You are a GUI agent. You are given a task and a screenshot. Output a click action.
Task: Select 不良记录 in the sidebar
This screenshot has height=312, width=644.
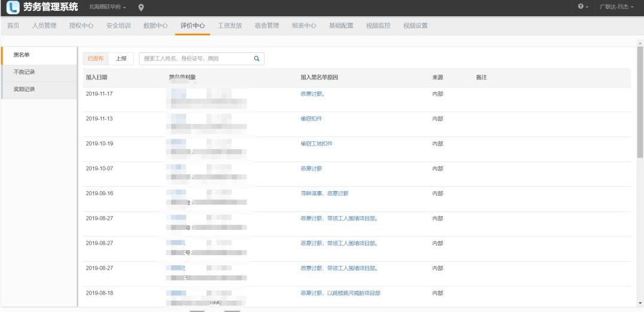tap(40, 72)
